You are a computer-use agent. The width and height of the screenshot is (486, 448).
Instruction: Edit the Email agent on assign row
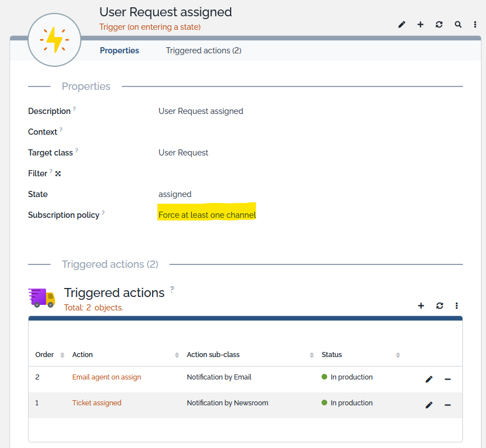pos(429,380)
